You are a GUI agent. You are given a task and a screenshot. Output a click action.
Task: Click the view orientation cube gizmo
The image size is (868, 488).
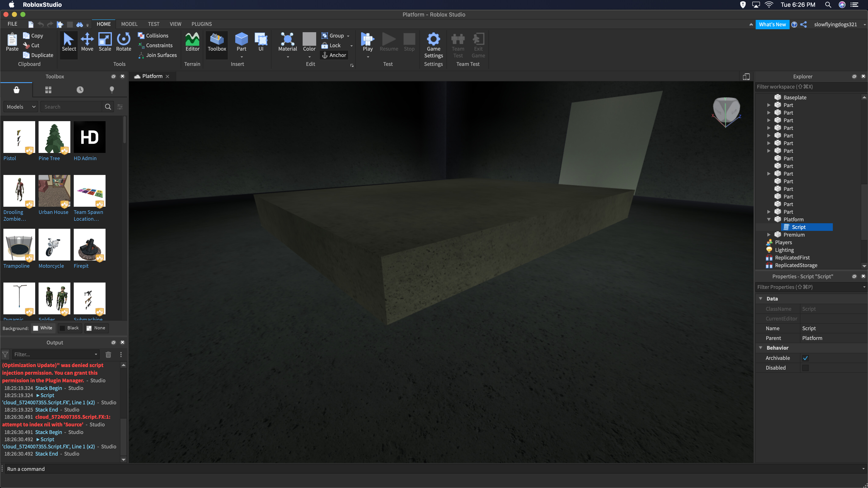(x=726, y=111)
